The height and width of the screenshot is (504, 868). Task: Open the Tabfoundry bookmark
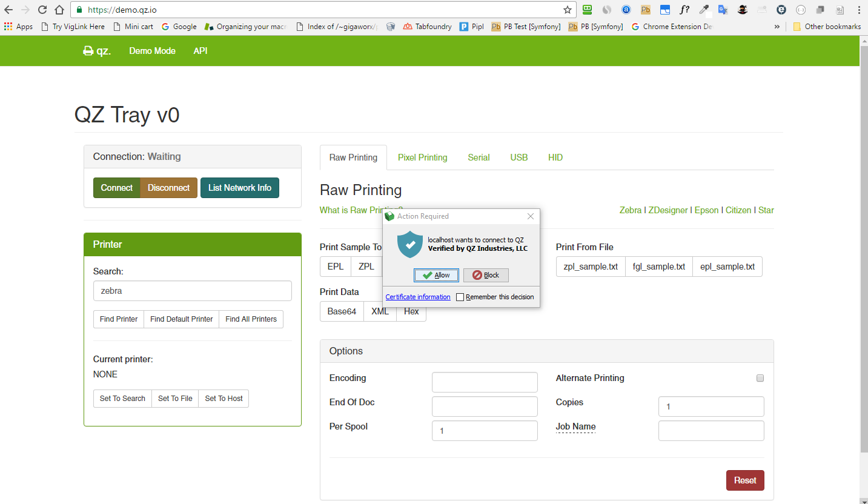click(x=427, y=27)
